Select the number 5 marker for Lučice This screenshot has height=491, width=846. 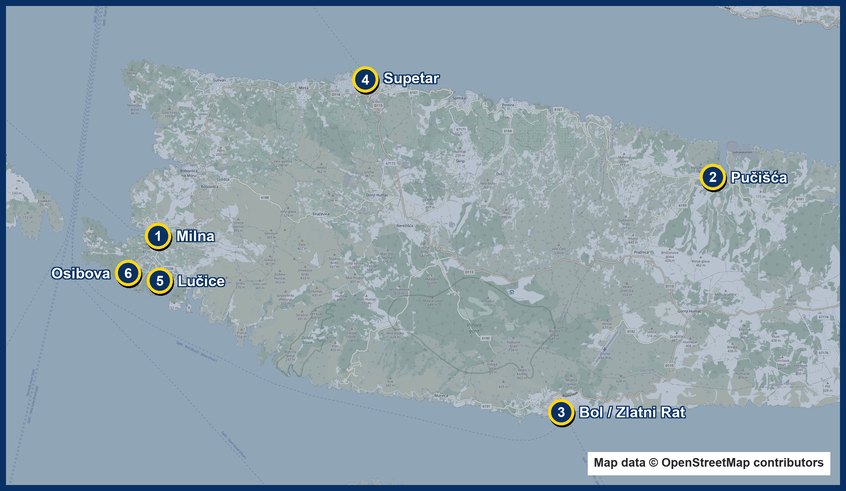coord(160,281)
